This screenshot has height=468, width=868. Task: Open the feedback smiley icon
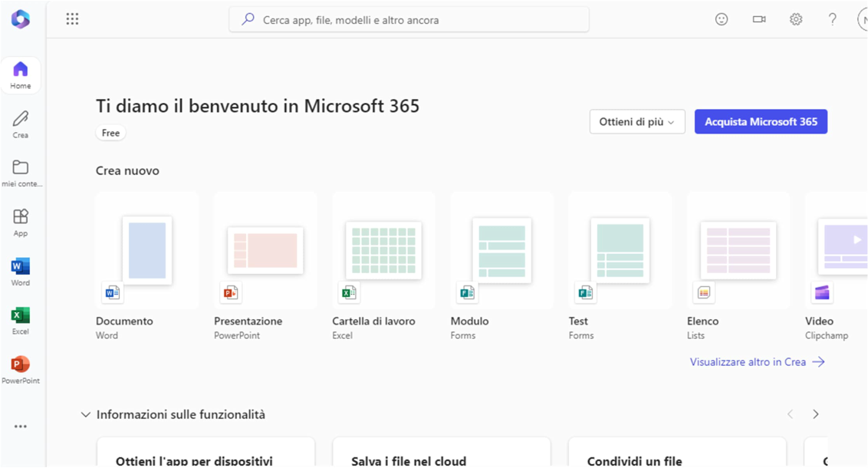[722, 19]
